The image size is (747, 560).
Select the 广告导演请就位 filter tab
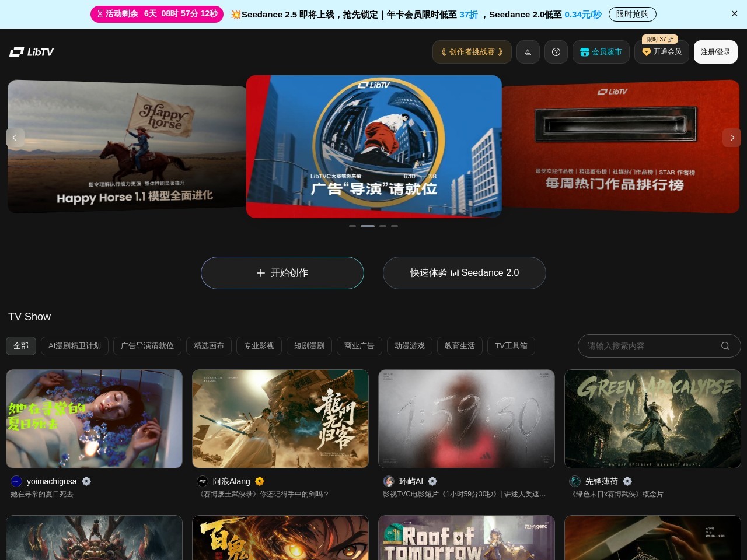tap(147, 346)
